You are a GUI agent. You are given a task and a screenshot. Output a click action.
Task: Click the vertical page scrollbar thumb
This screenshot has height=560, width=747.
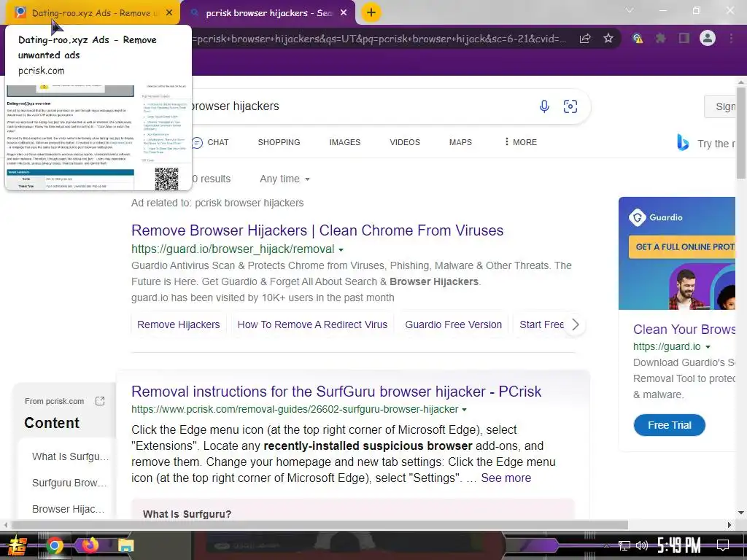[x=741, y=133]
